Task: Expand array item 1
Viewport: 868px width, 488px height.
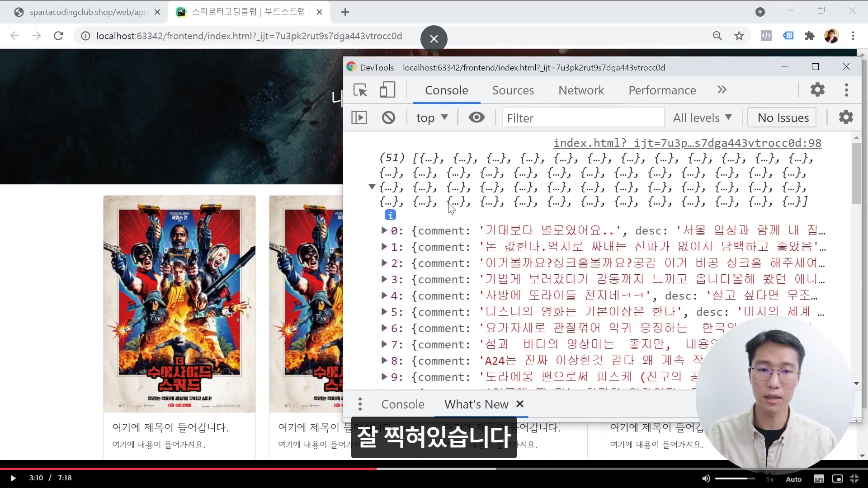Action: point(384,247)
